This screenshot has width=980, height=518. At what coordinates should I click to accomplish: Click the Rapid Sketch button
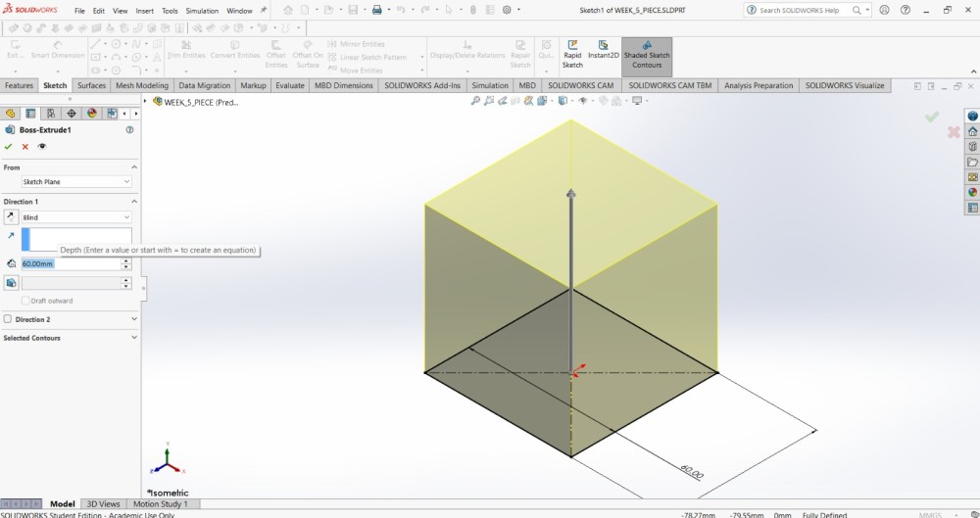[x=572, y=55]
